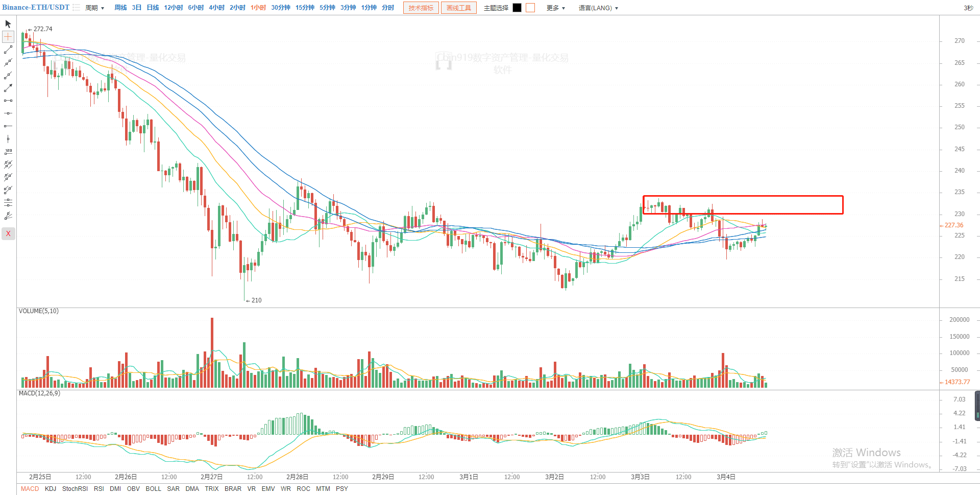
Task: Click red X to delete drawings
Action: (8, 233)
